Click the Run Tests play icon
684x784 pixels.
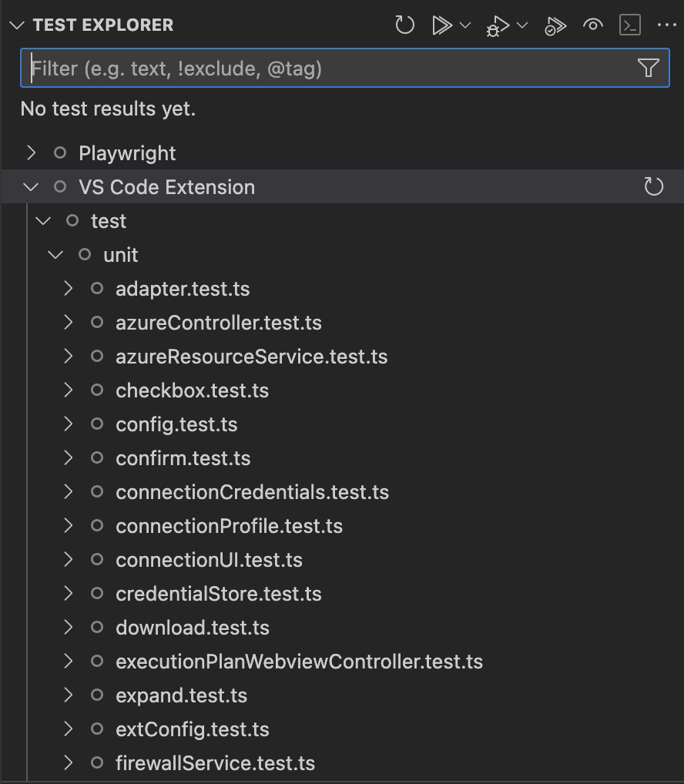[x=441, y=25]
